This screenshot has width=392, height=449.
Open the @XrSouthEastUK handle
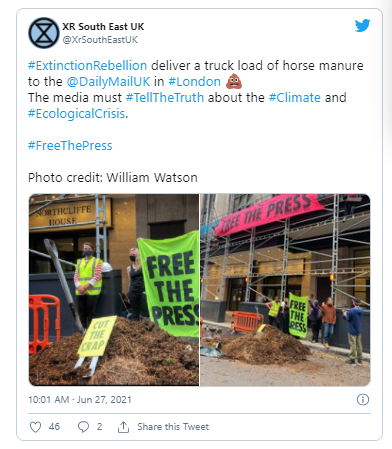(100, 40)
